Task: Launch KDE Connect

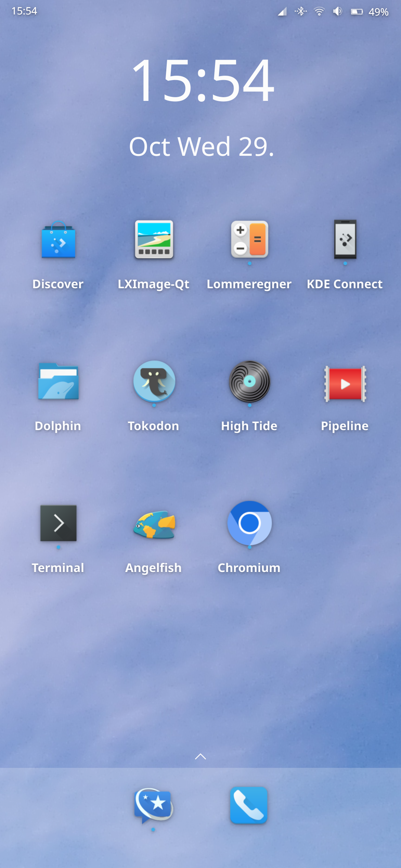Action: tap(345, 240)
